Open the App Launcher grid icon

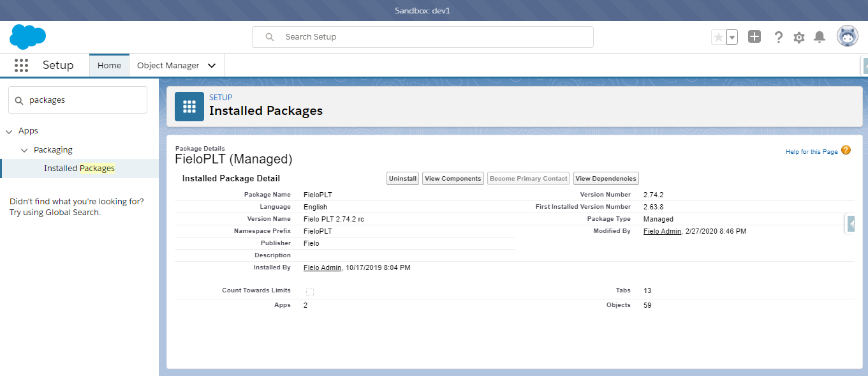pos(22,65)
